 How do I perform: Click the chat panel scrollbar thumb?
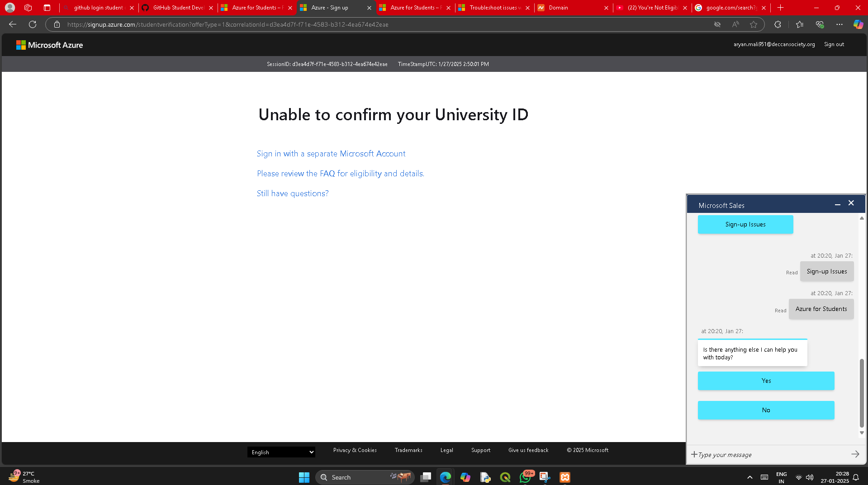[861, 393]
